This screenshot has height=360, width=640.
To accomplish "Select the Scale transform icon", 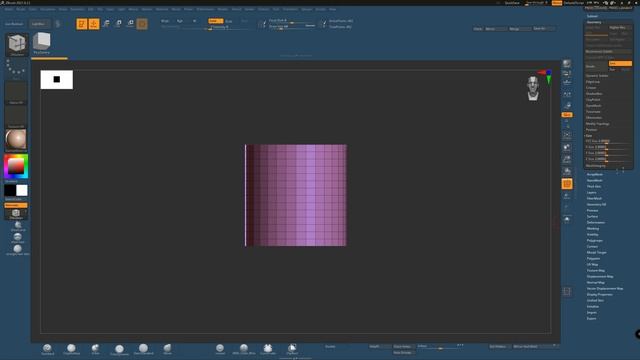I will (x=118, y=24).
